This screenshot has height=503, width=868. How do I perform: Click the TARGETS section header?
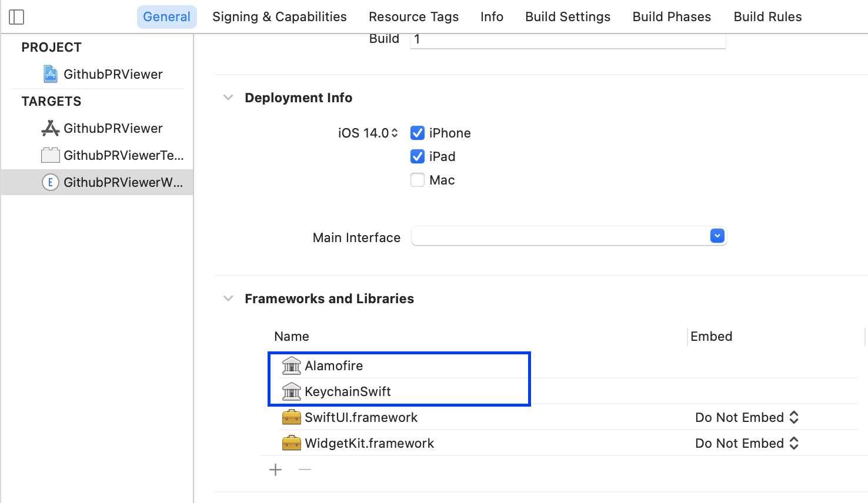pos(52,101)
